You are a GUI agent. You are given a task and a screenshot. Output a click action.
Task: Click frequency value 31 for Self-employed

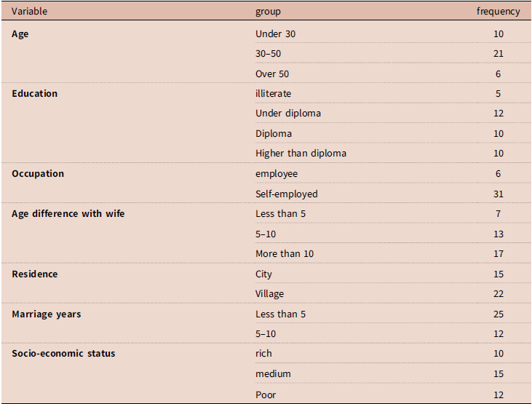coord(499,194)
